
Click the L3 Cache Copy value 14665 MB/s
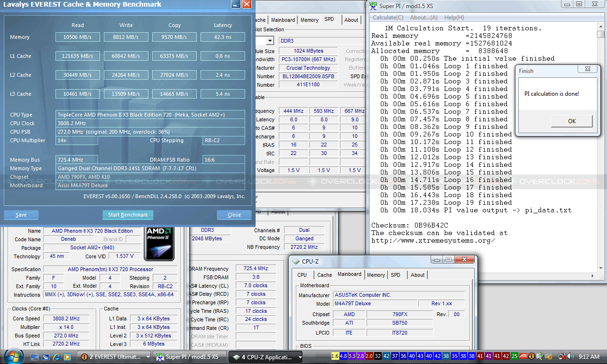[x=174, y=94]
